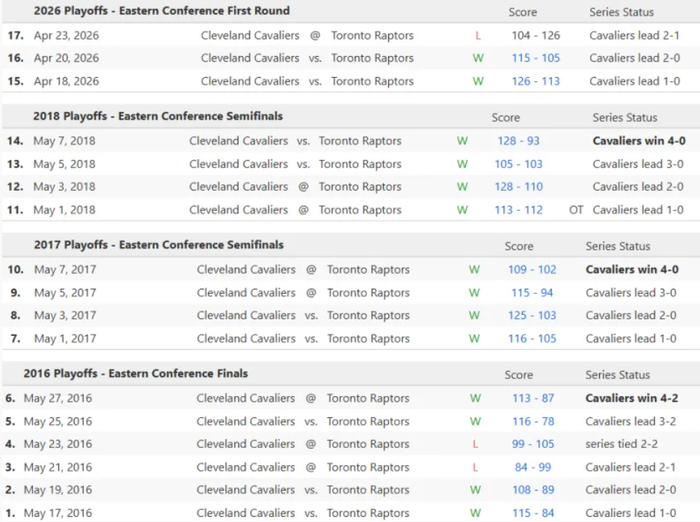Click the OT label in game 11 row
The width and height of the screenshot is (700, 522).
point(576,210)
